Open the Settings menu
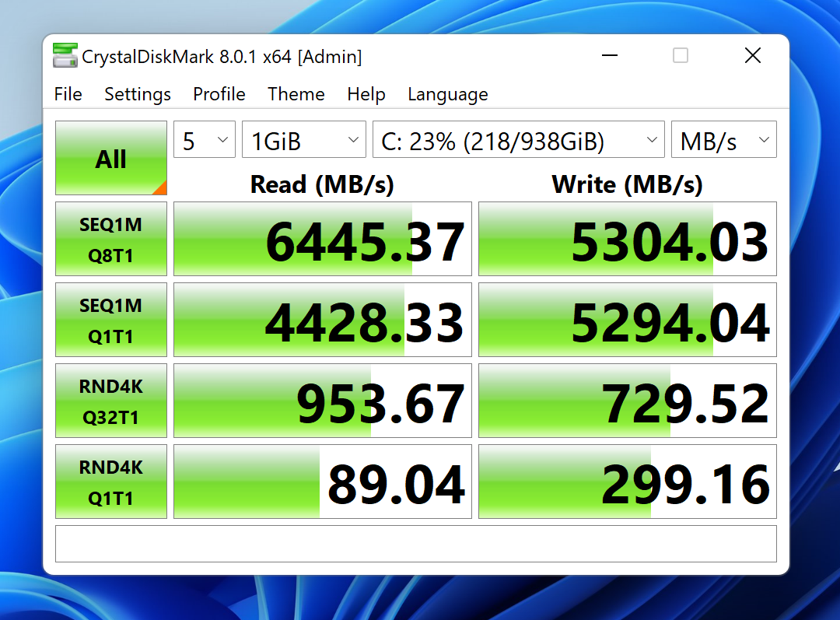This screenshot has width=840, height=620. tap(138, 94)
